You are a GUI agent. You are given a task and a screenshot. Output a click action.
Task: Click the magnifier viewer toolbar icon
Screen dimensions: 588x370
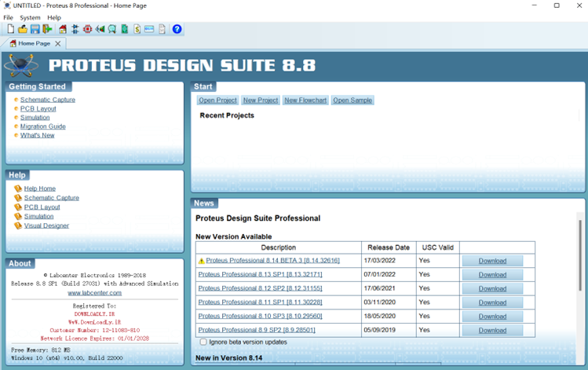[112, 29]
